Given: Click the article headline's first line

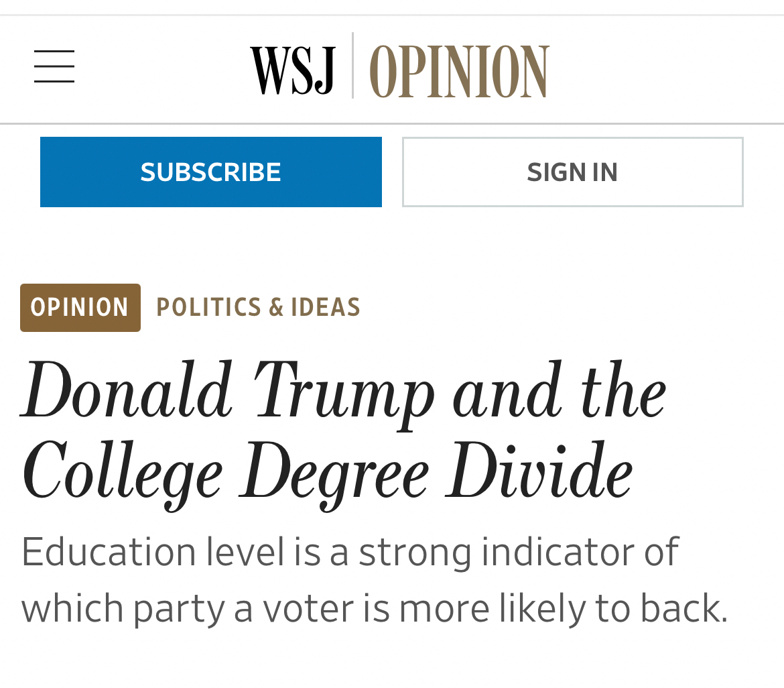Looking at the screenshot, I should [343, 393].
